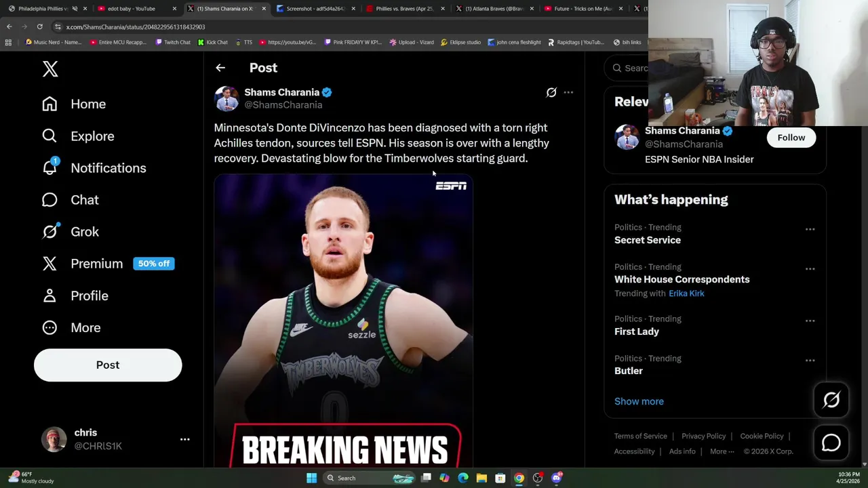This screenshot has height=488, width=868.
Task: Switch to Philadelphia Phillies tab
Action: (x=43, y=9)
